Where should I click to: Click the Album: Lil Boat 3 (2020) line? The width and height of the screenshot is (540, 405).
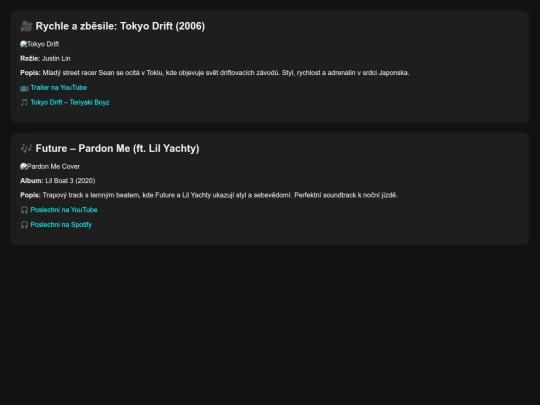click(58, 181)
